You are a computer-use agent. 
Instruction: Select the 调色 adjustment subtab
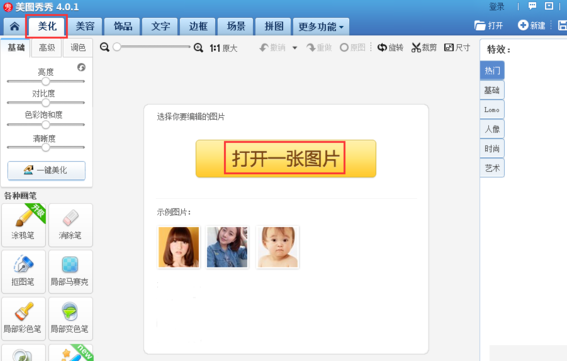coord(78,48)
